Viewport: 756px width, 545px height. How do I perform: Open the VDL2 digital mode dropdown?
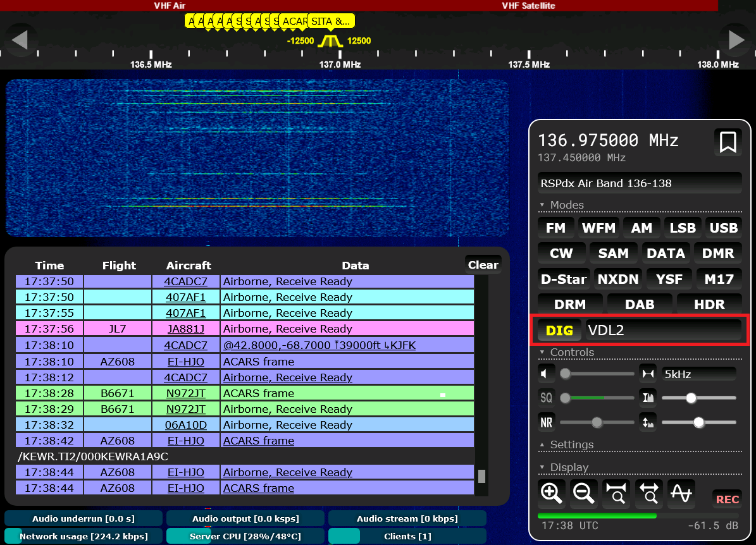pos(663,330)
